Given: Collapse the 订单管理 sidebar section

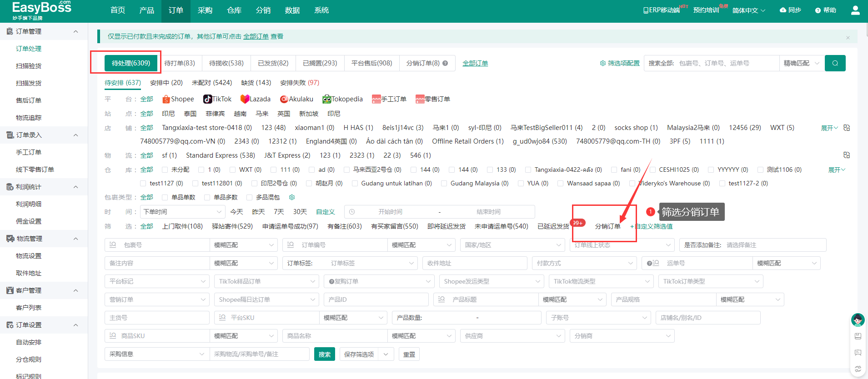Looking at the screenshot, I should 75,31.
